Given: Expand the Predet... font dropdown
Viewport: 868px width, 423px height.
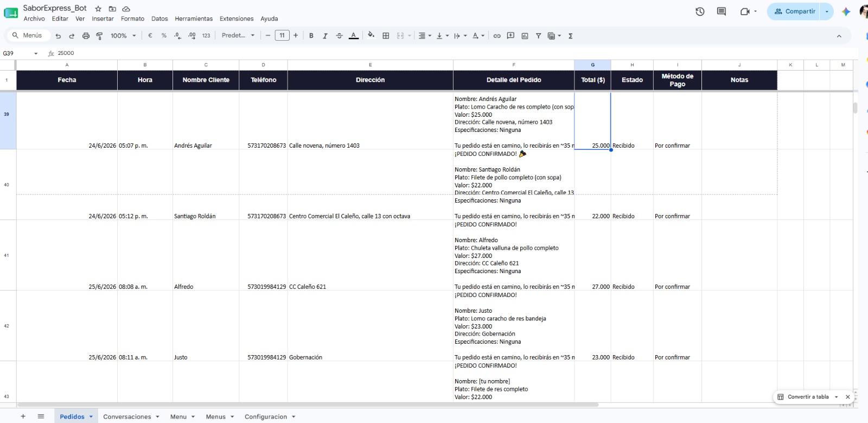Looking at the screenshot, I should click(x=238, y=35).
